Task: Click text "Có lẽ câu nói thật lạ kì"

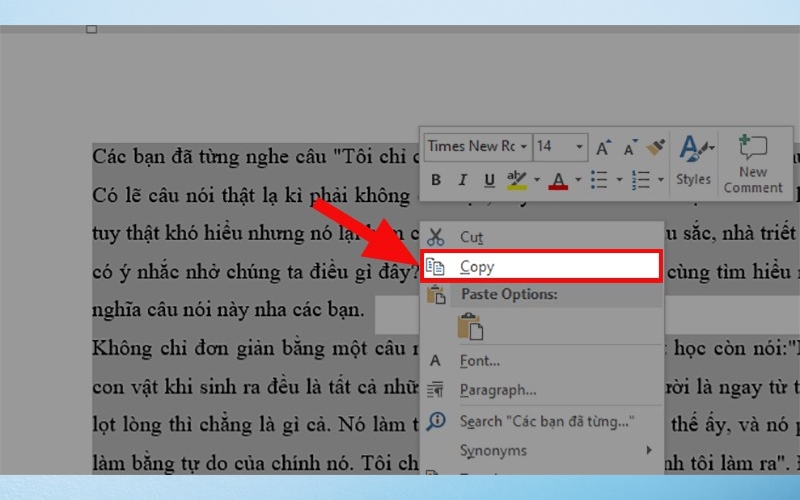Action: [198, 195]
